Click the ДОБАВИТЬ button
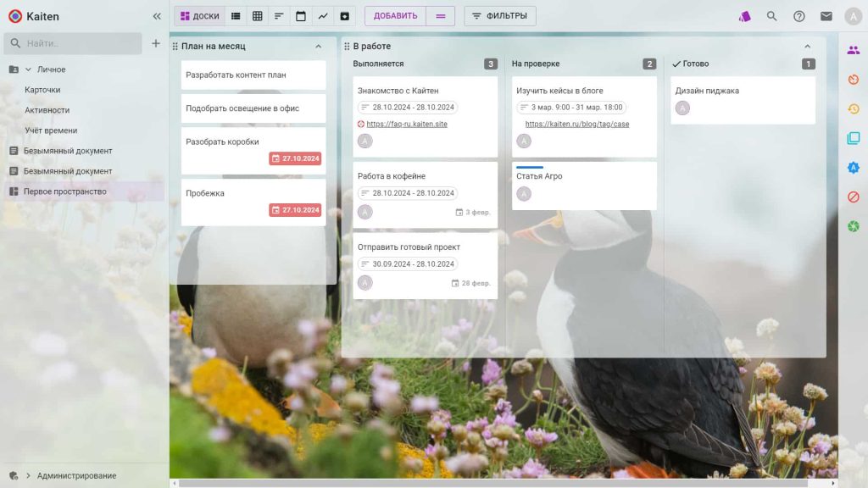This screenshot has width=868, height=488. 395,16
